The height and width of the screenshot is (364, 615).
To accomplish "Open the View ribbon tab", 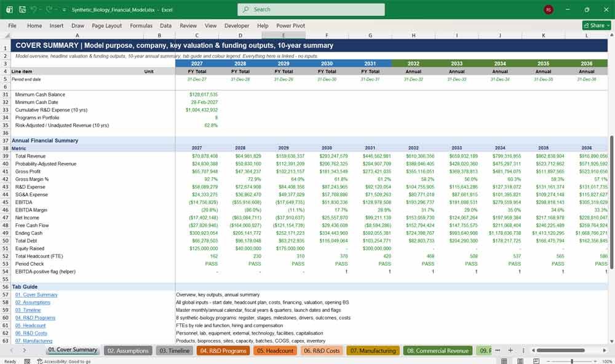I will pos(210,25).
